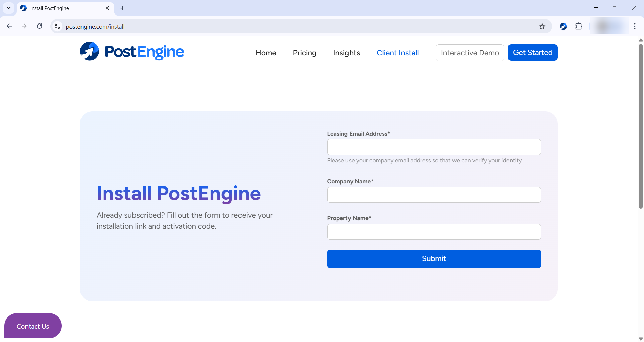Viewport: 644px width, 342px height.
Task: Click the page vertical scrollbar thumb
Action: point(641,126)
